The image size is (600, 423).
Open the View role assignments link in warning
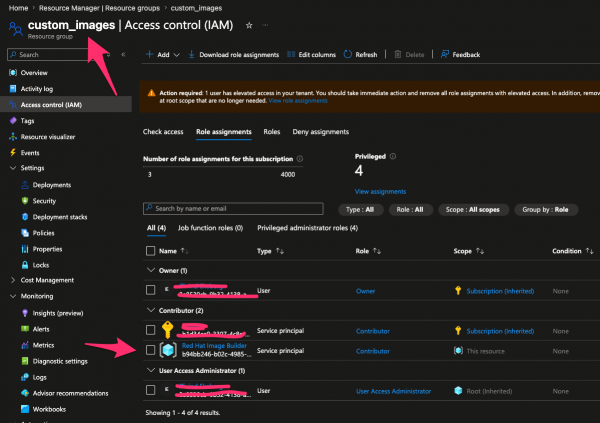point(298,101)
